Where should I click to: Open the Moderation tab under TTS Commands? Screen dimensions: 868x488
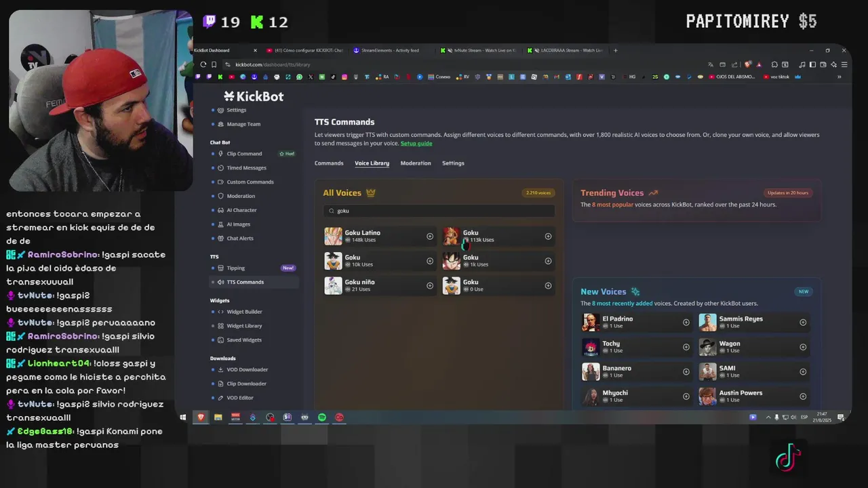416,163
